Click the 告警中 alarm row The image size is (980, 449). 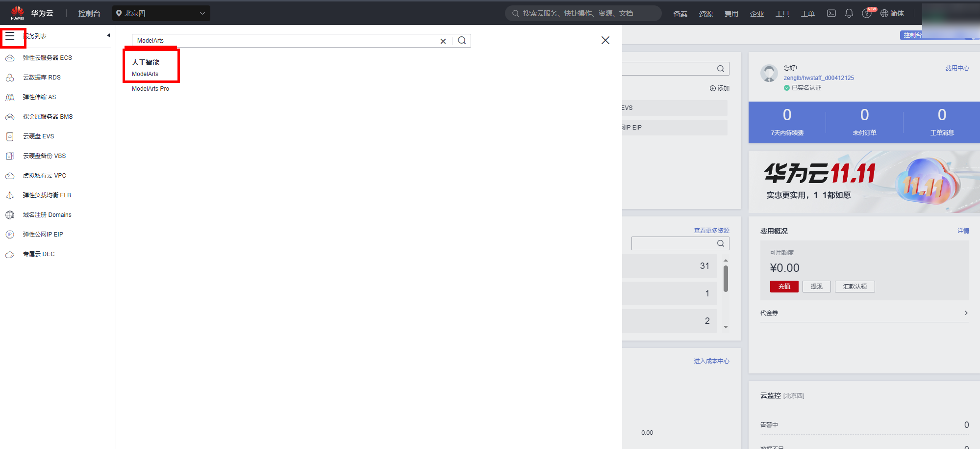pyautogui.click(x=865, y=425)
